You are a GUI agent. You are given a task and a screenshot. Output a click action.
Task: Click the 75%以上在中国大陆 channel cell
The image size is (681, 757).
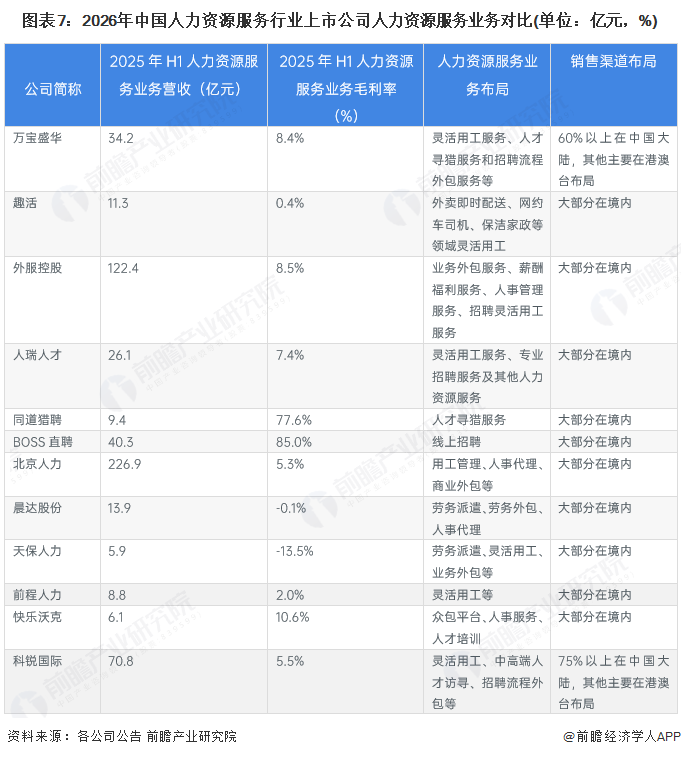pyautogui.click(x=613, y=682)
